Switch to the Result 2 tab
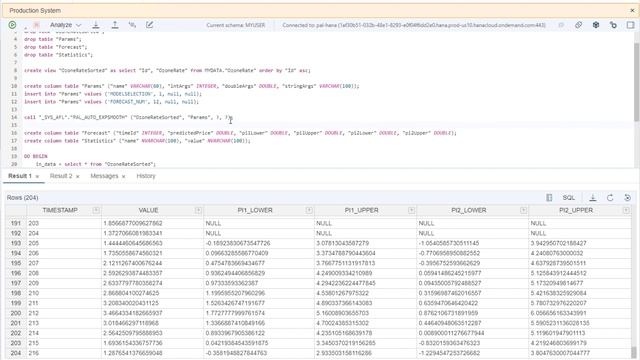The width and height of the screenshot is (640, 360). point(61,176)
